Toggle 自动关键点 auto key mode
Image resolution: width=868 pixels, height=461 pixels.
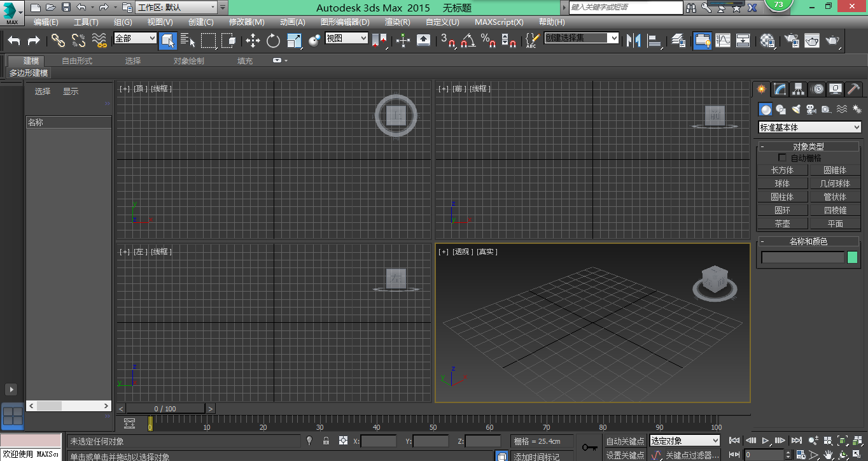624,441
